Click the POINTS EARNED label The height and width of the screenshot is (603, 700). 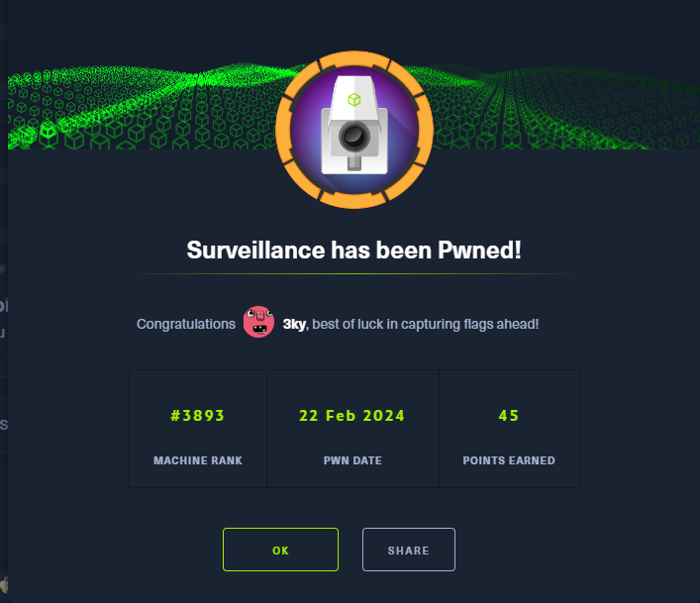pyautogui.click(x=509, y=460)
